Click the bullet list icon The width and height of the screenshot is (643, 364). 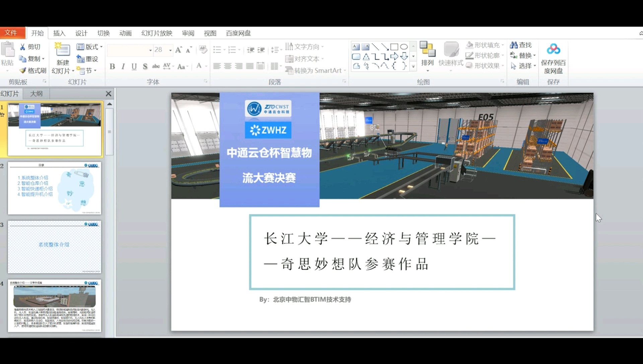tap(217, 50)
